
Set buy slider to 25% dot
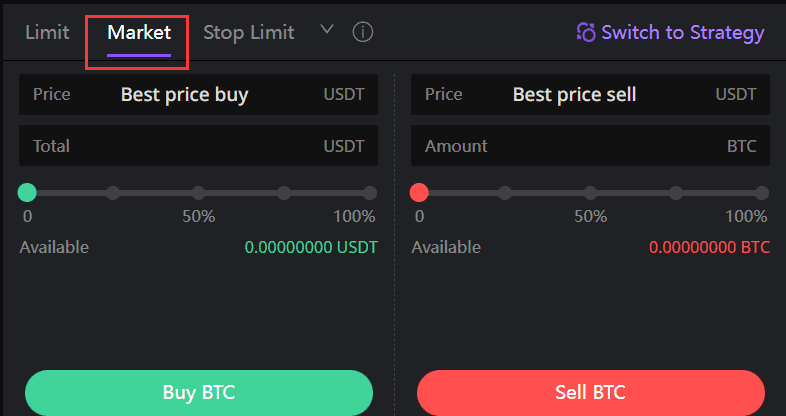coord(113,193)
